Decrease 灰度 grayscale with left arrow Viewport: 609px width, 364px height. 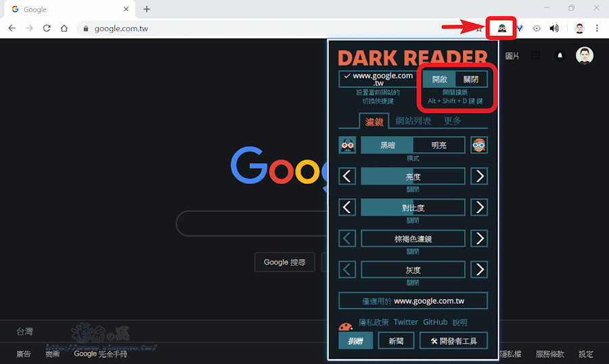[x=347, y=269]
